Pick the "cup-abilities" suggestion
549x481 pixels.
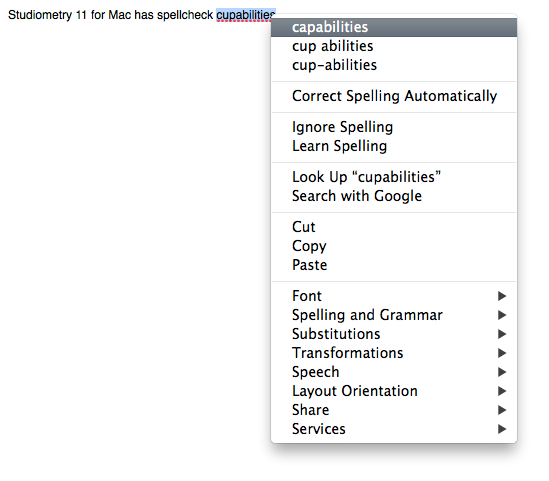(x=394, y=65)
